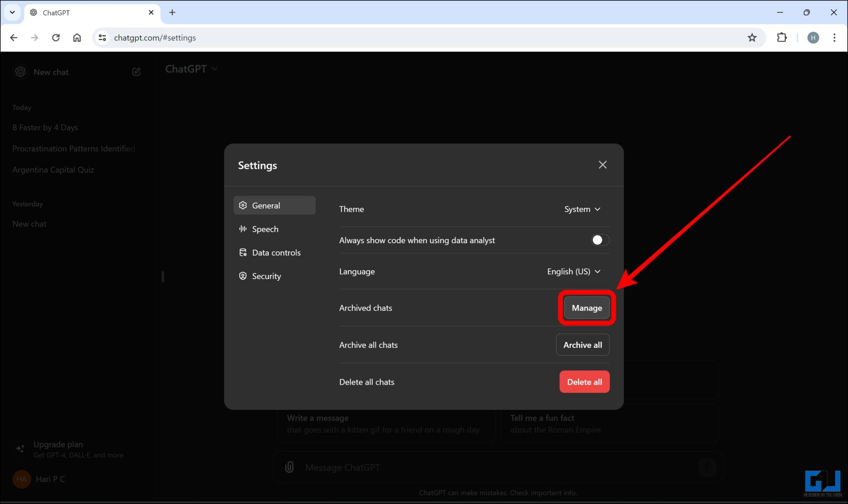Click the Upgrade plan sparkle icon
Viewport: 848px width, 504px height.
tap(20, 449)
